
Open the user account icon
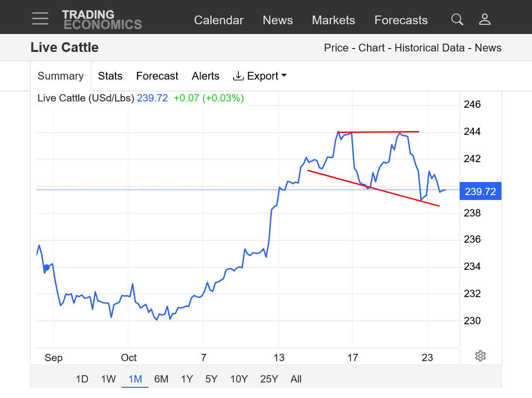coord(484,19)
